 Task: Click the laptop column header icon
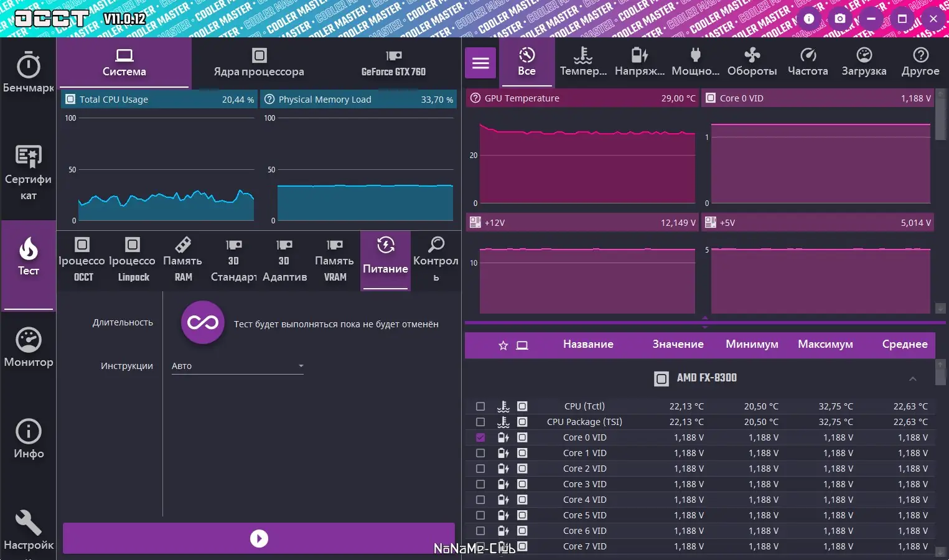click(522, 345)
